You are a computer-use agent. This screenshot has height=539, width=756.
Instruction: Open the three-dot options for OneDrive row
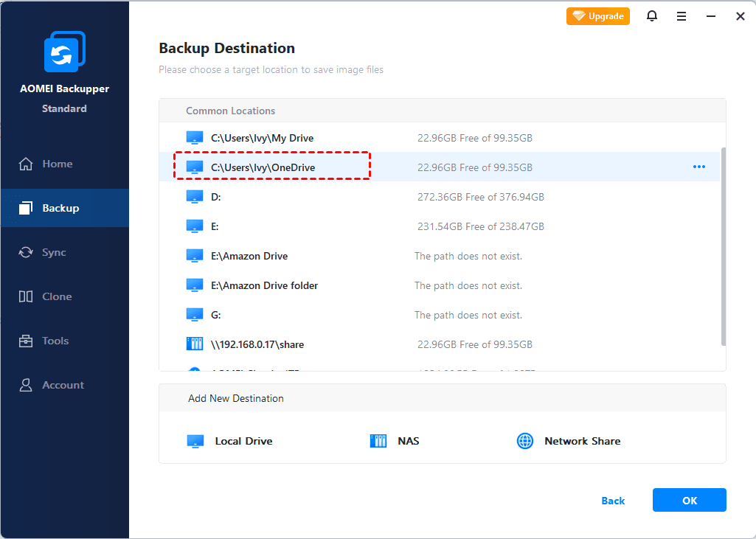click(698, 167)
